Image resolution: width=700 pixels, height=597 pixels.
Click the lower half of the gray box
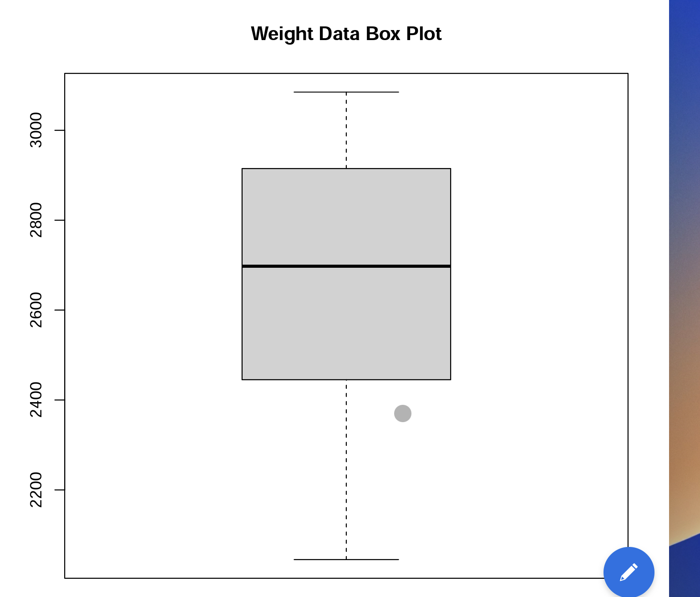(346, 323)
